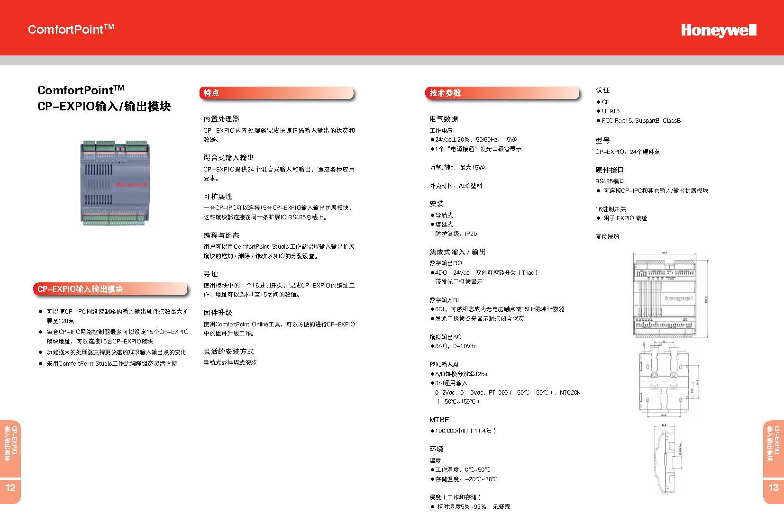
Task: Click the side-profile dimension drawing
Action: 668,460
